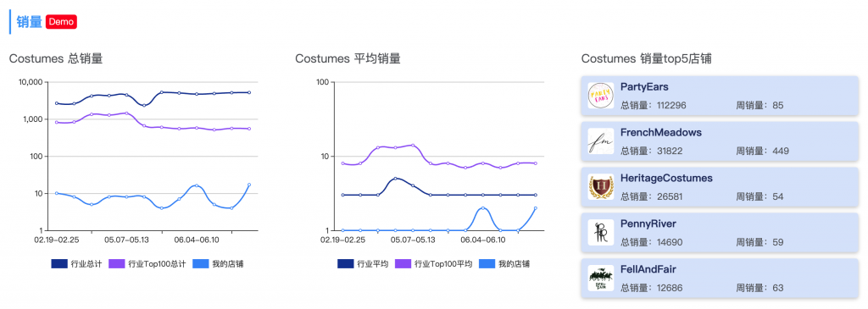Toggle 我的店铺 legend in total sales chart

[x=218, y=264]
